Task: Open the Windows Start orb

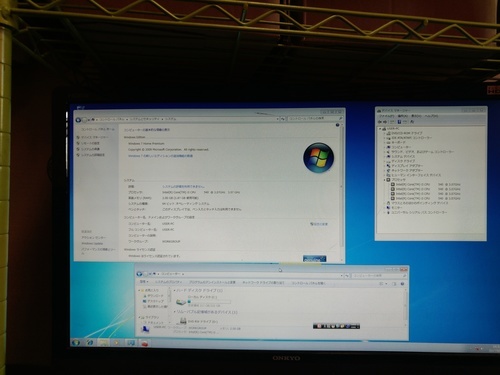Action: pyautogui.click(x=76, y=342)
